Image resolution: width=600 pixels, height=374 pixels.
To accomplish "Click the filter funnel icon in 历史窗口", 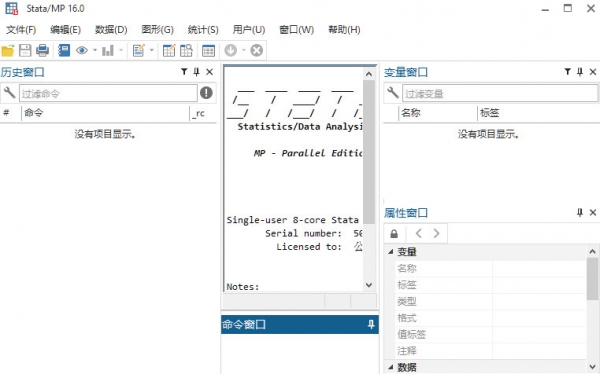I will (x=184, y=72).
